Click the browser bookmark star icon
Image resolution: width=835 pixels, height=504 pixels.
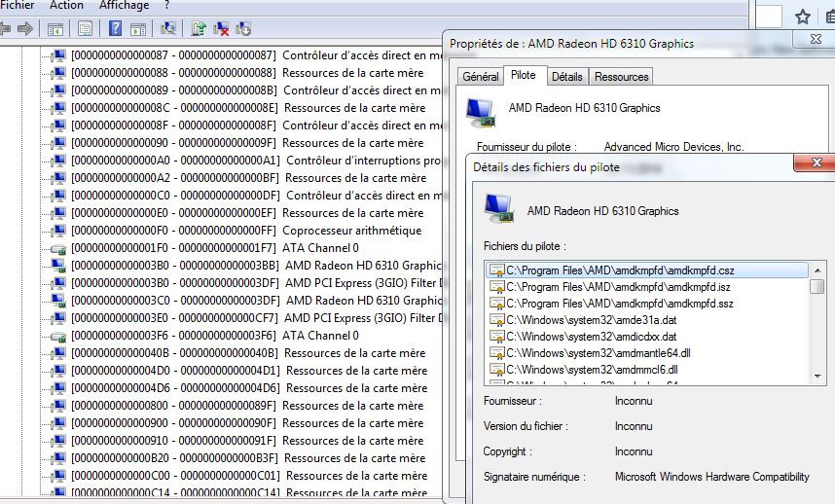[803, 17]
